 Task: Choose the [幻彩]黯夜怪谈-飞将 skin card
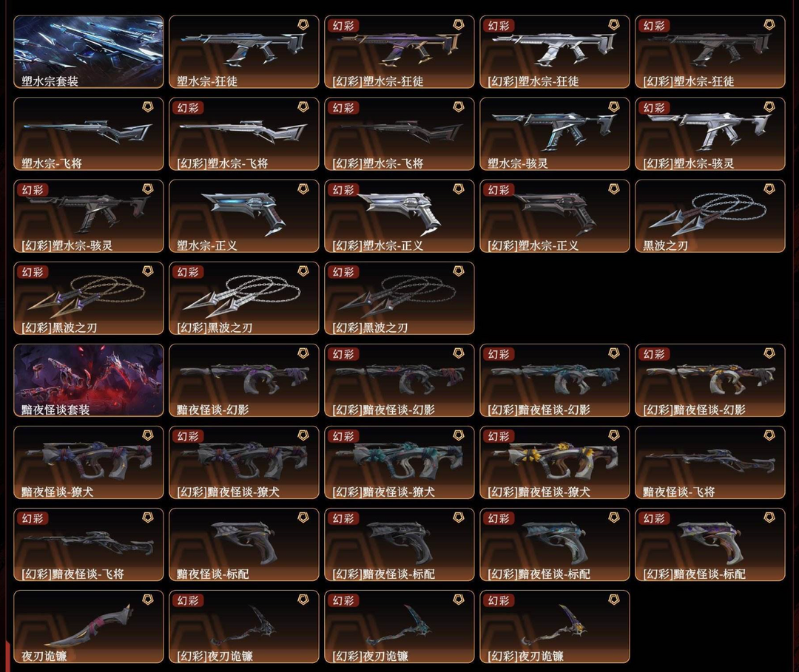[x=89, y=545]
